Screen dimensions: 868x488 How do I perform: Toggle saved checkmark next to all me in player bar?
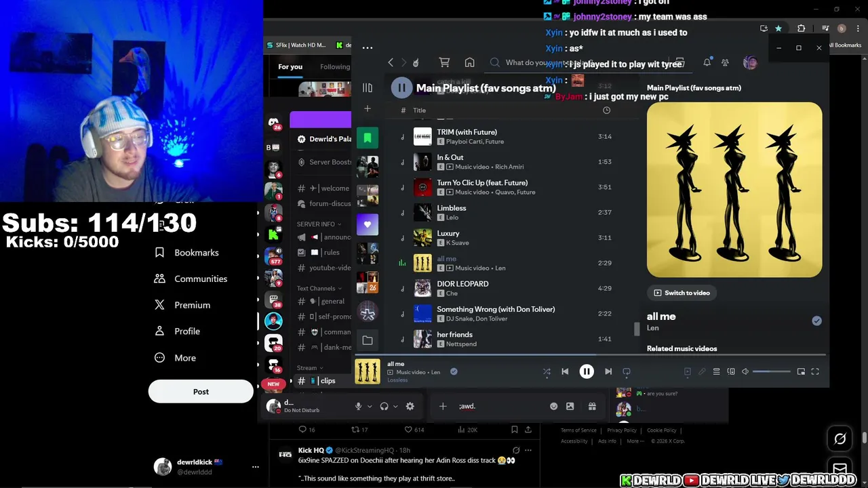point(454,371)
